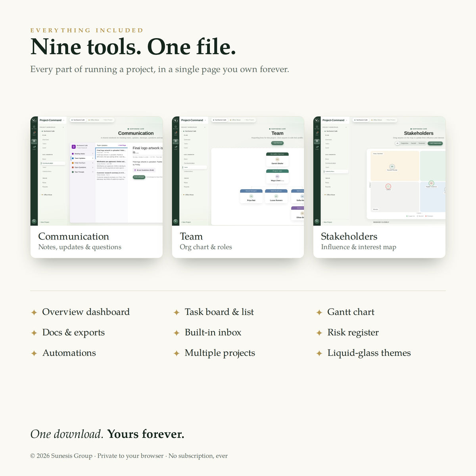Select the Workspace rail icon in the Team screenshot
The height and width of the screenshot is (476, 476).
[176, 142]
